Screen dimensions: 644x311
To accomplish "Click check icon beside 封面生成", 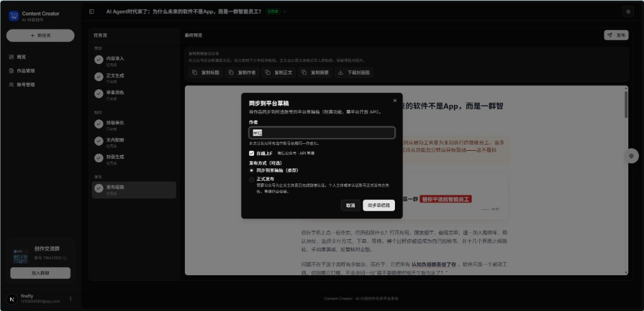I will (99, 158).
